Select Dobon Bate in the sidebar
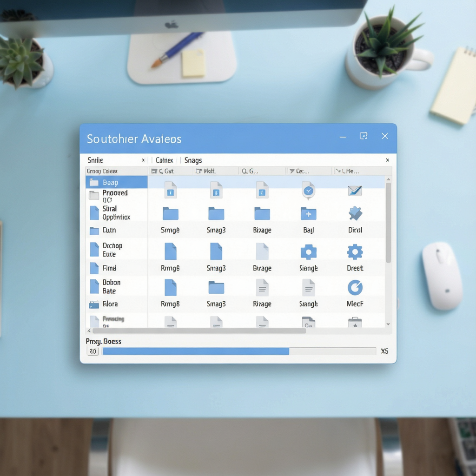The width and height of the screenshot is (476, 476). pyautogui.click(x=117, y=286)
